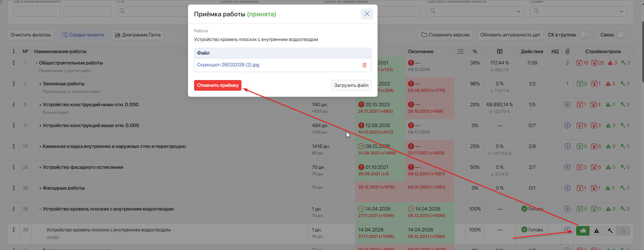Click the paperclip attachments column header icon
The width and height of the screenshot is (644, 250).
[x=567, y=51]
